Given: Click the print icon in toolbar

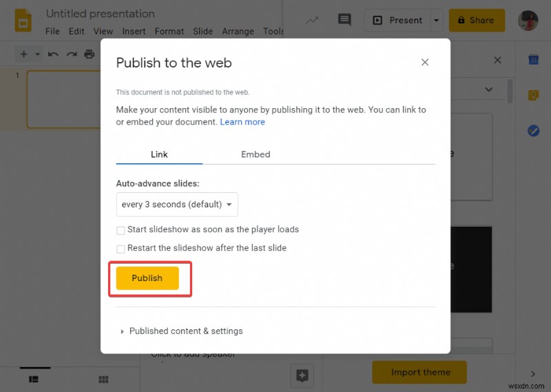Looking at the screenshot, I should [x=89, y=54].
